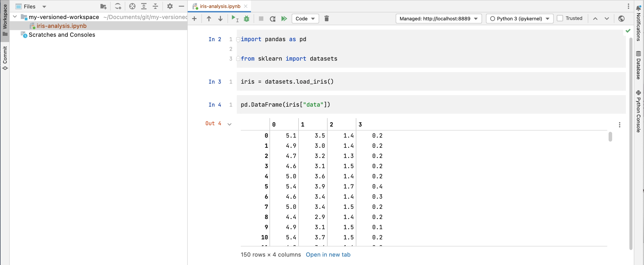Select the iris-analysis.ipynb tab
Screen dimensions: 644x265
coord(219,6)
